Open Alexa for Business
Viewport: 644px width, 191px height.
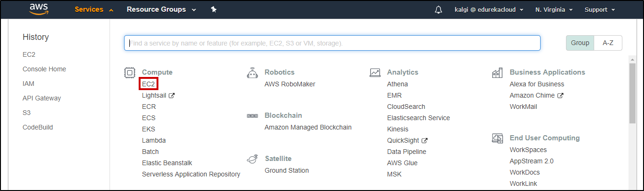[537, 84]
